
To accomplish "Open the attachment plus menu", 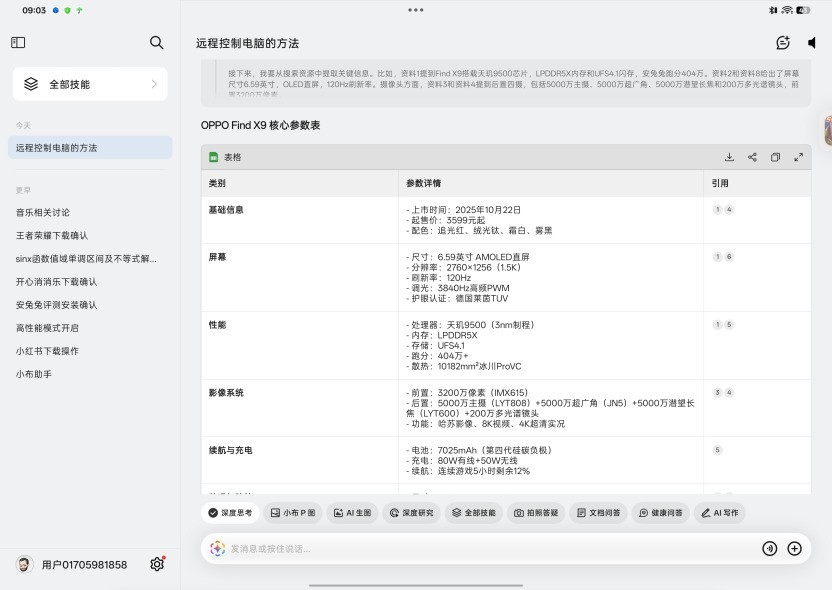I will click(795, 548).
